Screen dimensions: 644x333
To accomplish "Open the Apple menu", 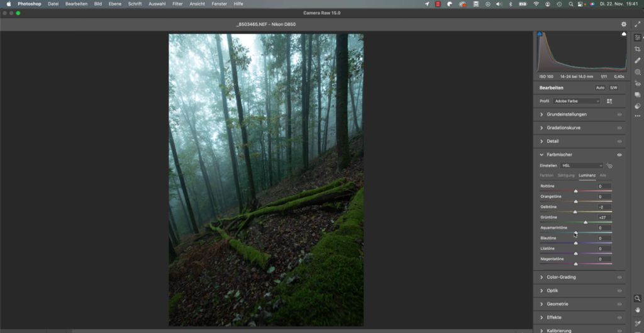I will coord(9,4).
